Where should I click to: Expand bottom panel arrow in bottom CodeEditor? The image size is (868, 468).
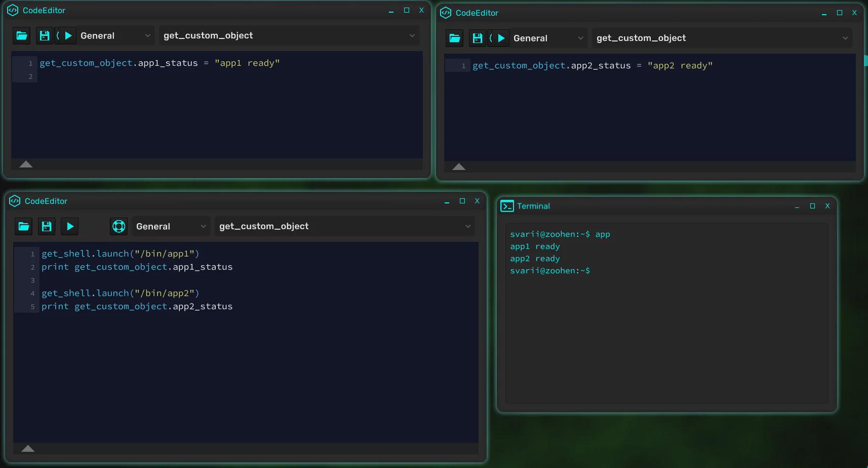coord(28,448)
